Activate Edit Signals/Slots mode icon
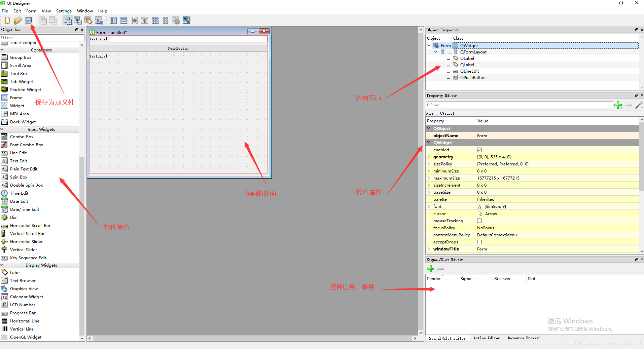The height and width of the screenshot is (349, 644). 78,21
